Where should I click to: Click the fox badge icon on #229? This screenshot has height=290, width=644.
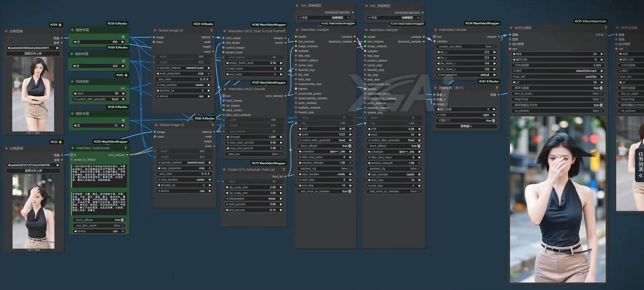click(x=60, y=25)
